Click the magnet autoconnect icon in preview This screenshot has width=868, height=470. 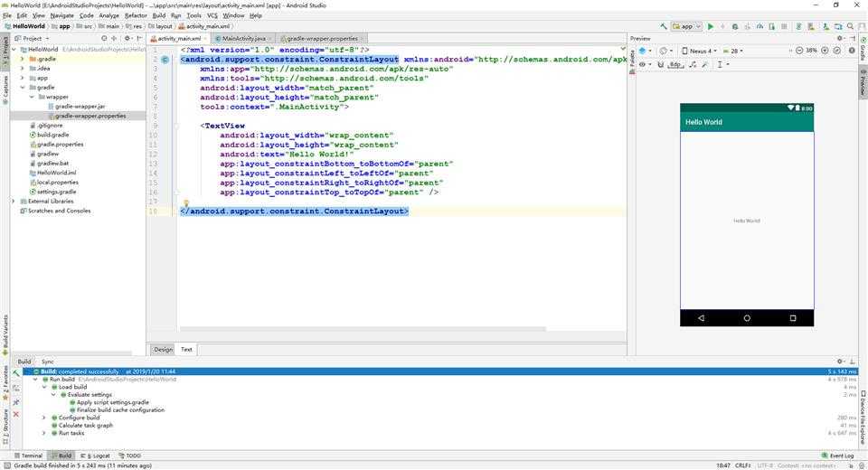pyautogui.click(x=660, y=65)
